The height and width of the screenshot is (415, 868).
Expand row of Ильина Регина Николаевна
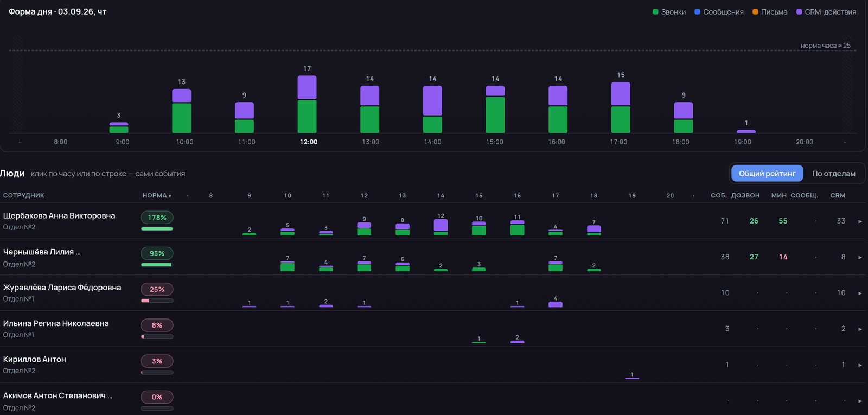pos(860,329)
